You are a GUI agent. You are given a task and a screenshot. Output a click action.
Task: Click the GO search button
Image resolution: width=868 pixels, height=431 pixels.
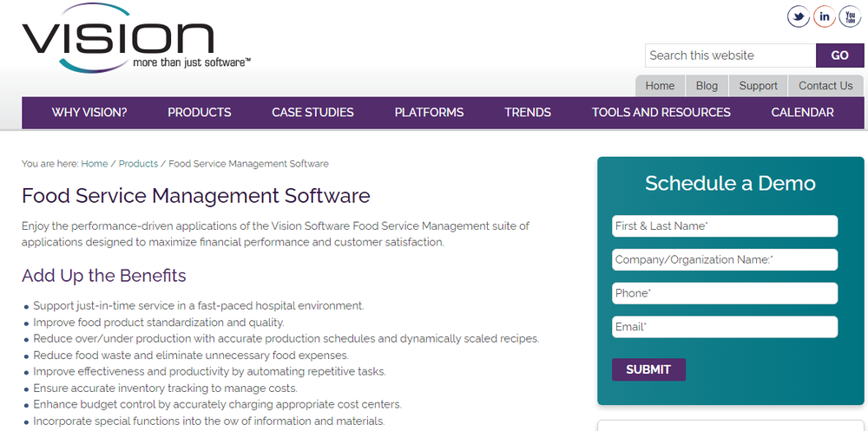(x=839, y=56)
